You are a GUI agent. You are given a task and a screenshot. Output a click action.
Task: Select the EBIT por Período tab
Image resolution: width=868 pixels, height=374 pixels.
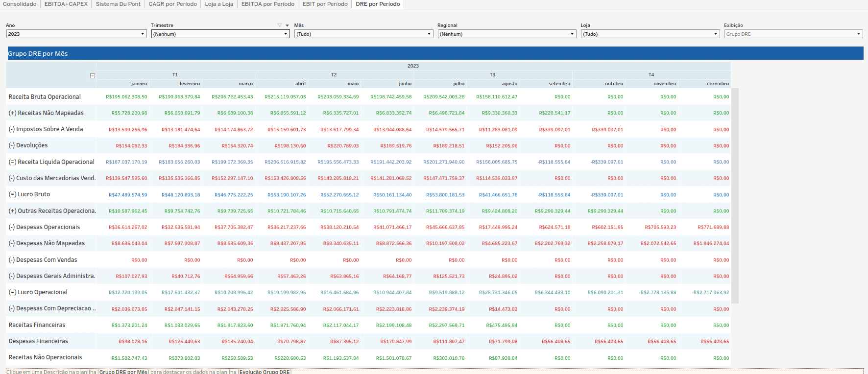click(325, 4)
